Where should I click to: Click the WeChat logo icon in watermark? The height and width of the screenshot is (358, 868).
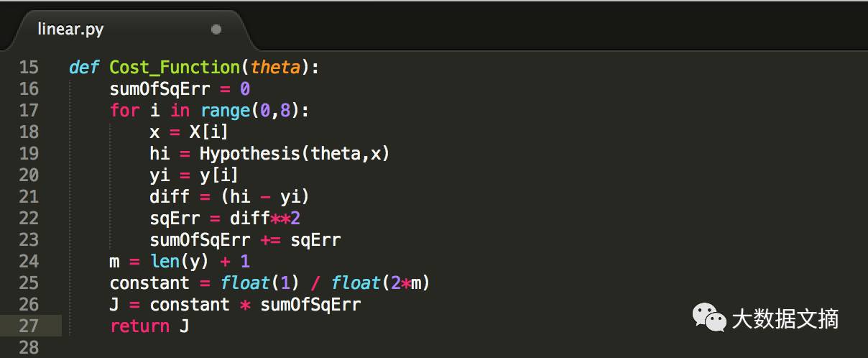[708, 317]
